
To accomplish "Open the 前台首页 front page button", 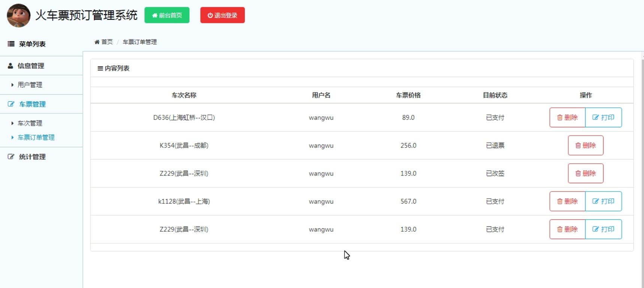I will tap(167, 15).
